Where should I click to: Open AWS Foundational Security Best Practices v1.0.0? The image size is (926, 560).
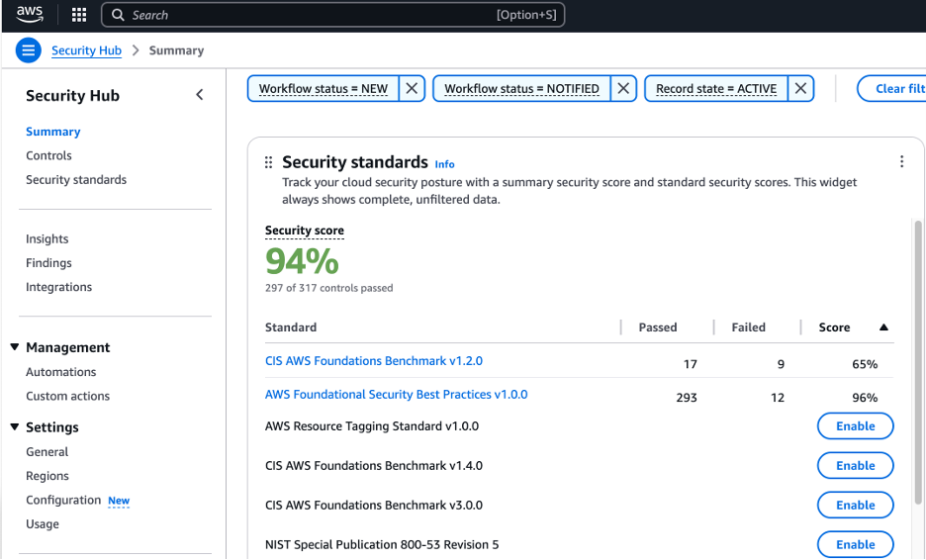pos(397,395)
